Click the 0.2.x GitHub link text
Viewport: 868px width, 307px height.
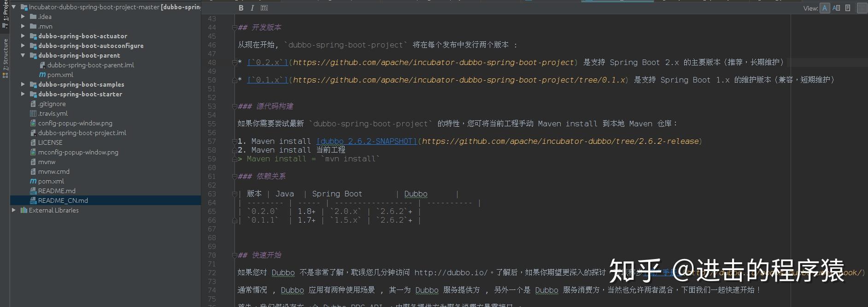click(268, 62)
